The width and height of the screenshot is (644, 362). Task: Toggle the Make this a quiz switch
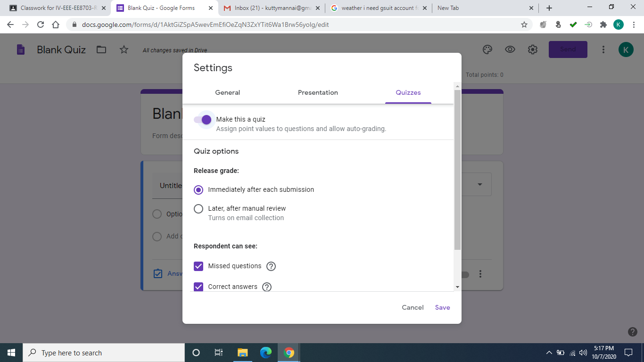[x=203, y=120]
